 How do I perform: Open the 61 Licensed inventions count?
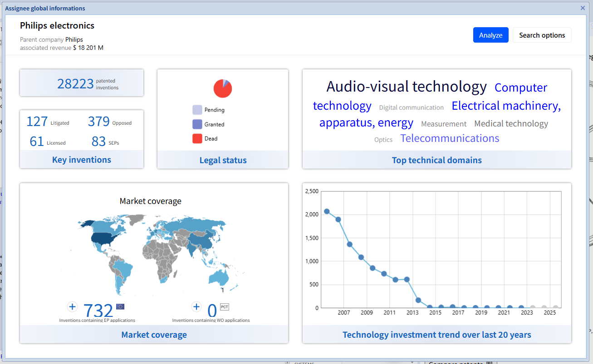pos(37,141)
